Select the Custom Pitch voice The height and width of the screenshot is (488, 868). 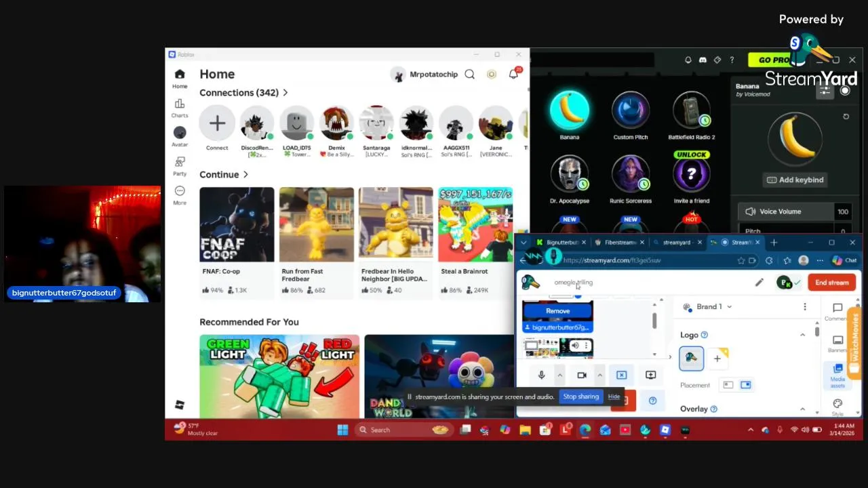tap(631, 111)
